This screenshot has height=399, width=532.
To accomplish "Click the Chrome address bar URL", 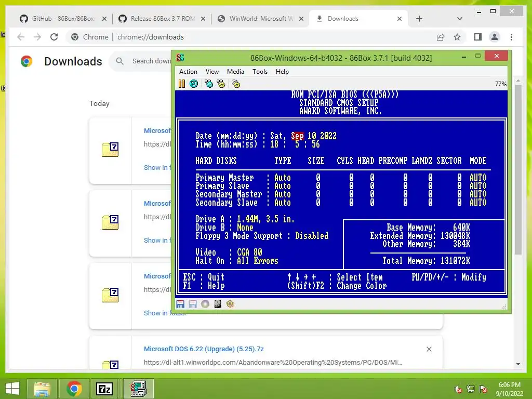I will click(151, 37).
